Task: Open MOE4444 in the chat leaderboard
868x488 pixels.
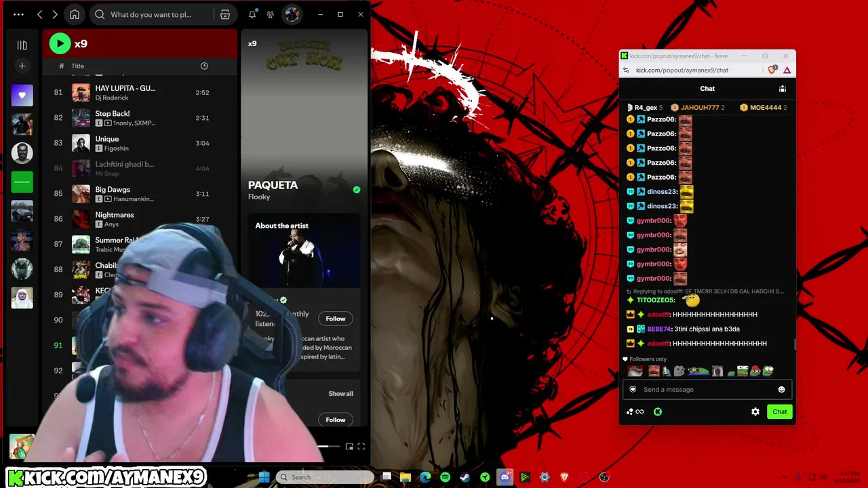Action: [x=764, y=107]
